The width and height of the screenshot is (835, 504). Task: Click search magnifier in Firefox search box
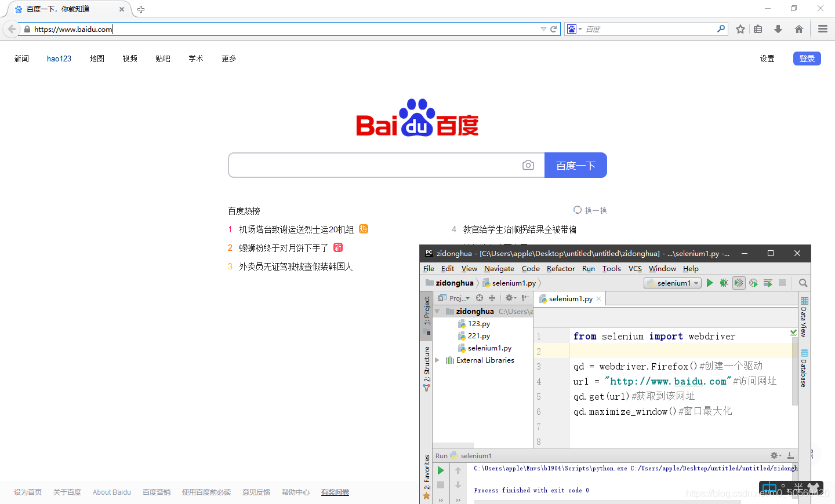(721, 28)
